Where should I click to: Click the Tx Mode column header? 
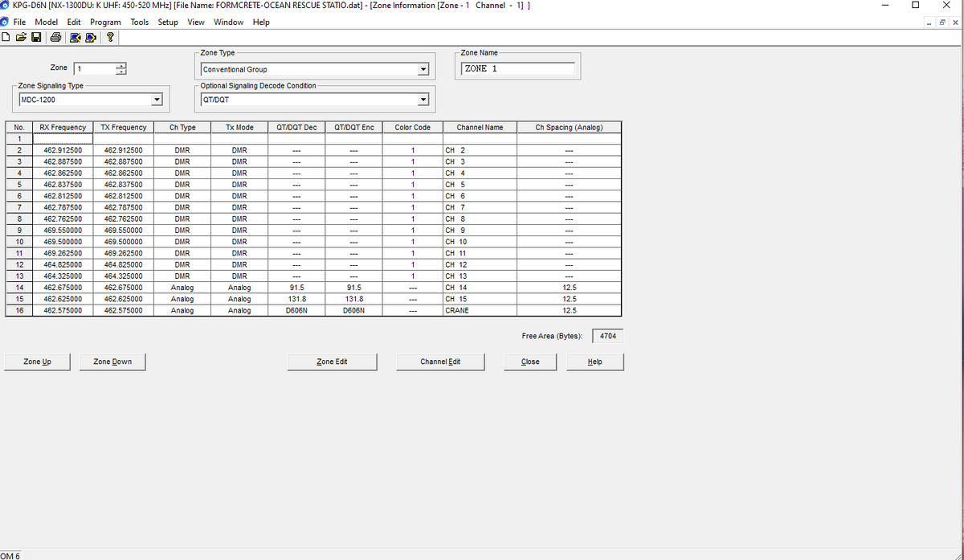(x=239, y=128)
